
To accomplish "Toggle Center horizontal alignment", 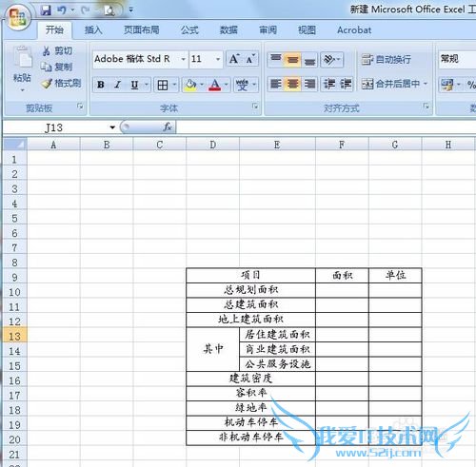I will tap(292, 84).
